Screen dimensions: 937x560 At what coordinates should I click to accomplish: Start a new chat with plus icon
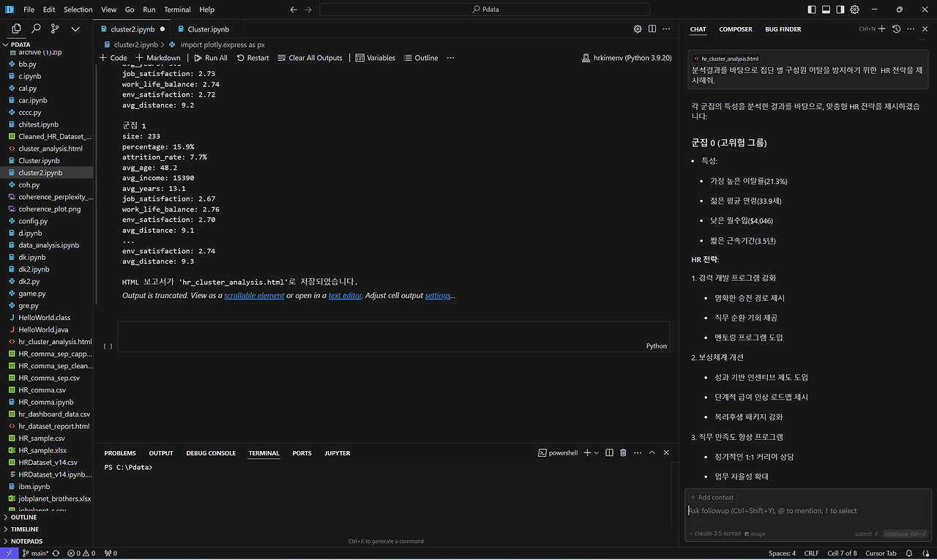point(882,29)
